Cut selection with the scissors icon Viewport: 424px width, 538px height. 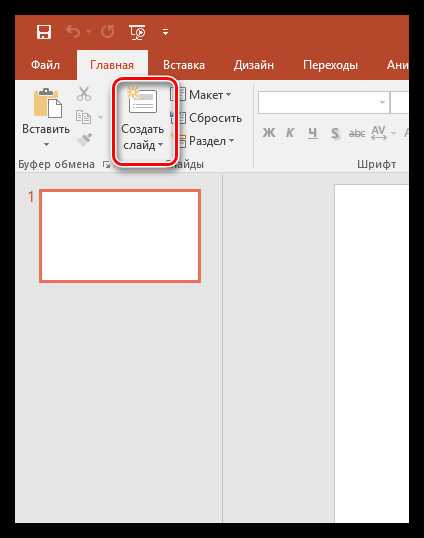84,94
